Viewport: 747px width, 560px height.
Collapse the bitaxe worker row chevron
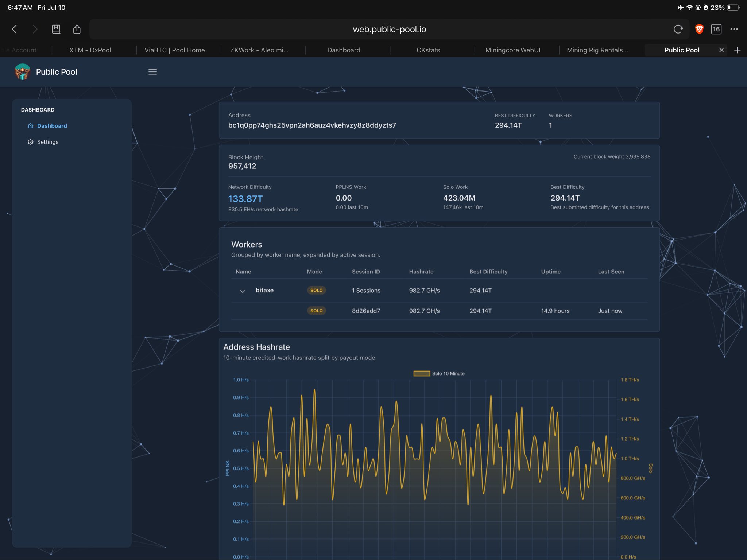coord(243,291)
